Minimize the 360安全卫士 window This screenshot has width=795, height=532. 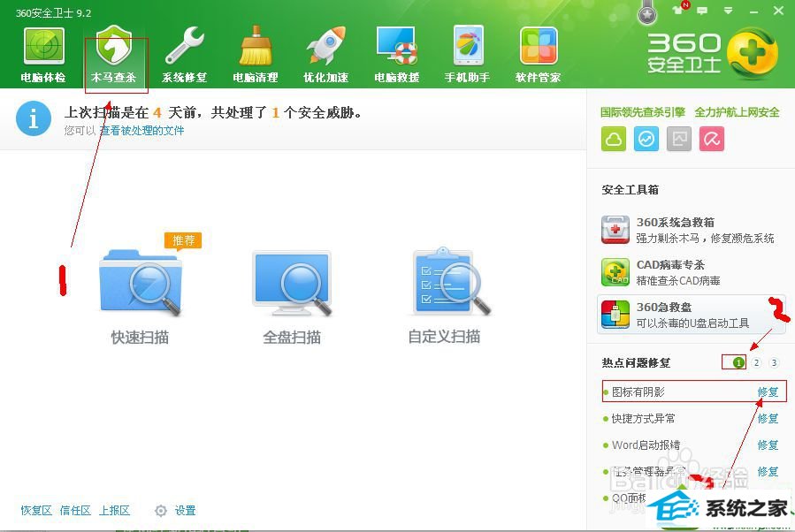(x=754, y=11)
